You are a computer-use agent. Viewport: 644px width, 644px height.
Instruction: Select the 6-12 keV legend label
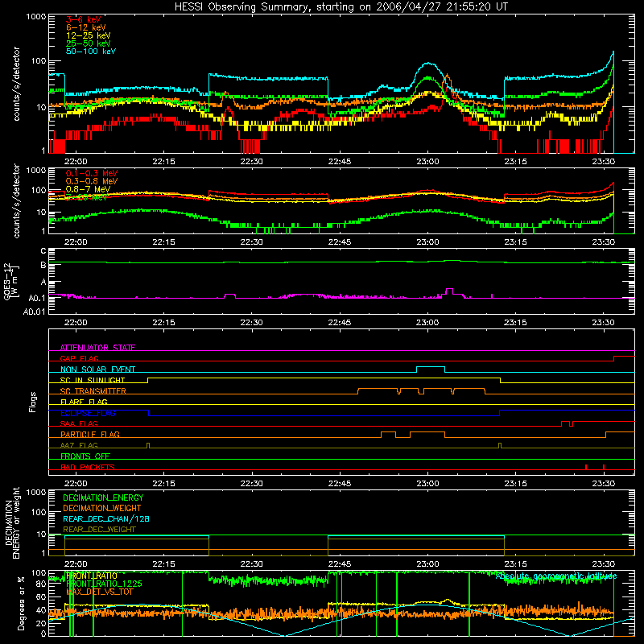click(x=85, y=27)
